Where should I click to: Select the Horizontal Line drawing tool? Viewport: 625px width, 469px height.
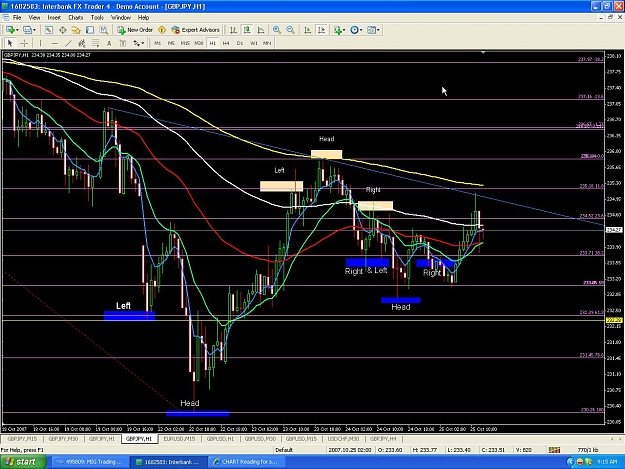click(55, 43)
